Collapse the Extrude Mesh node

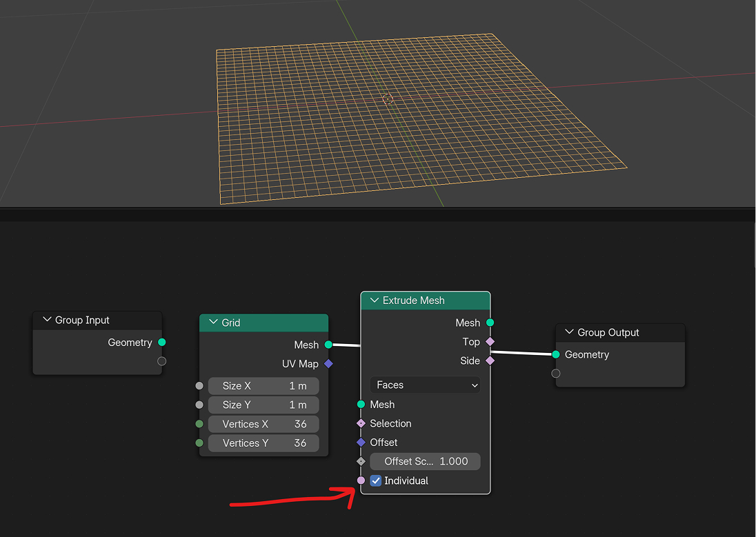click(374, 301)
